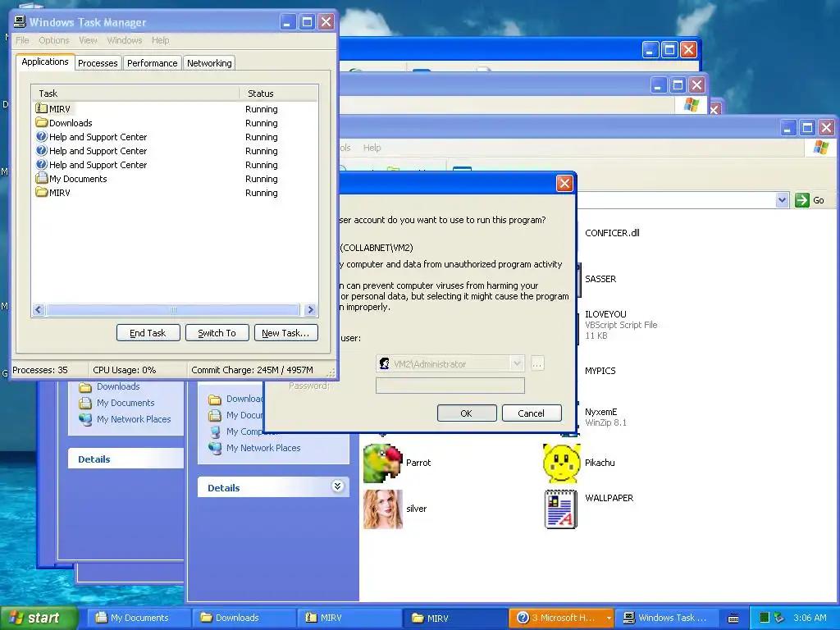
Task: Open grouped Microsoft Help taskbar button
Action: pos(561,618)
